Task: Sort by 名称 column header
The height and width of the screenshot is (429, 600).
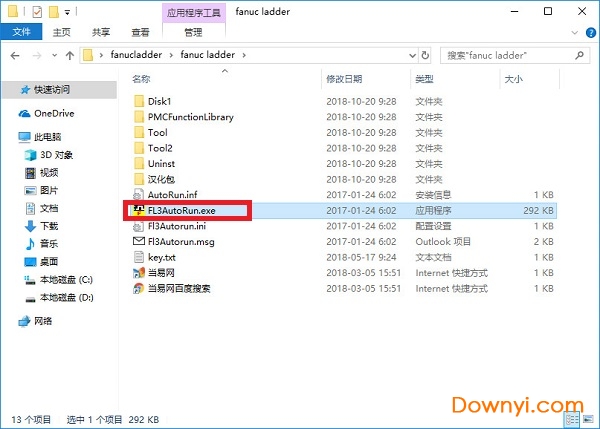Action: pos(142,77)
